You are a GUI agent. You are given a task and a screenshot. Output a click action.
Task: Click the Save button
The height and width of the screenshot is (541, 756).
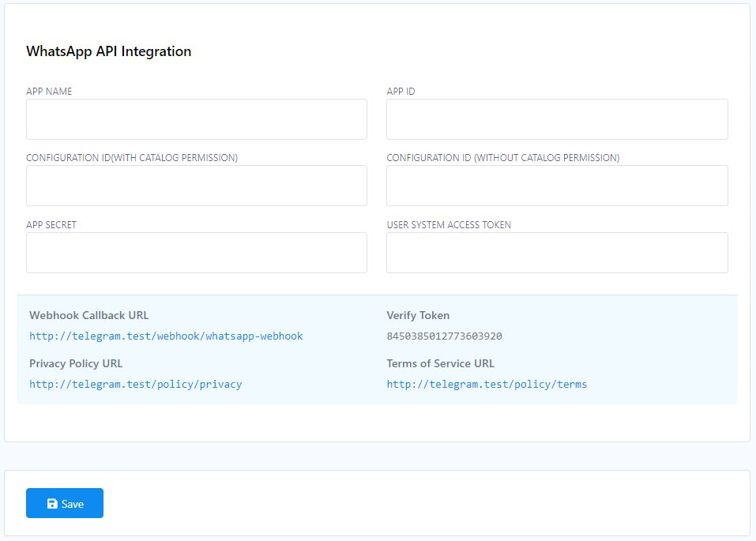pos(65,503)
